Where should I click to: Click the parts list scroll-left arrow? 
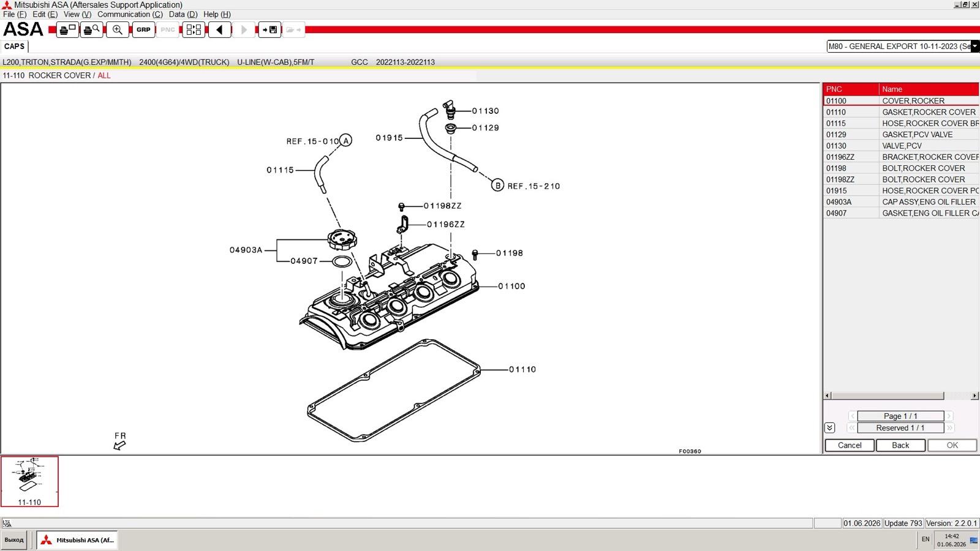(x=827, y=396)
